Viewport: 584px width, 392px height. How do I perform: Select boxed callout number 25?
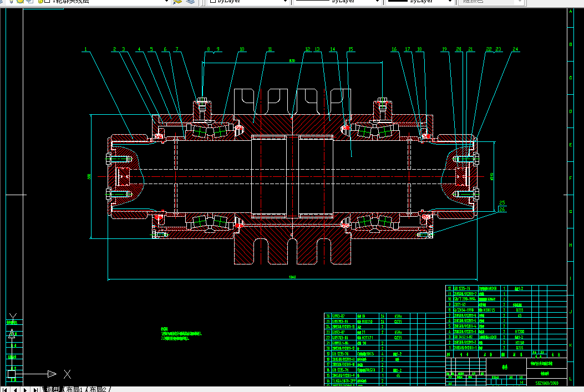pos(502,203)
